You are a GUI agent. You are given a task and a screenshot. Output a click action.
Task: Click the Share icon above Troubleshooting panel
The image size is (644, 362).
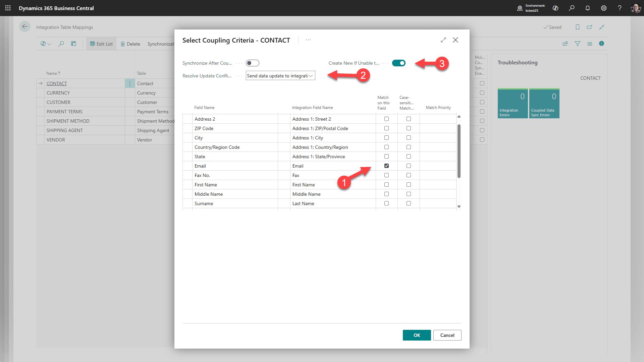(x=565, y=44)
